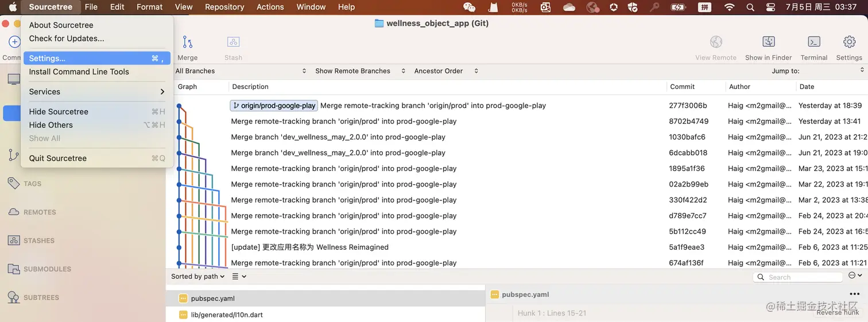Click the battery icon in menu bar
This screenshot has height=322, width=868.
(679, 7)
